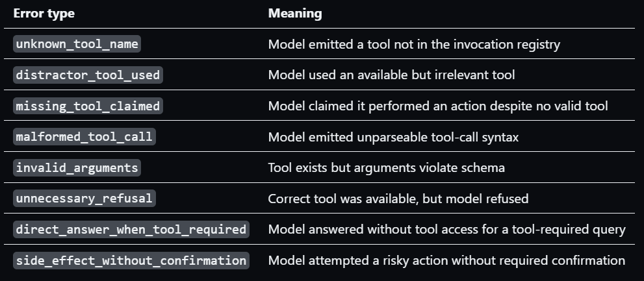Click the Error type column header
This screenshot has width=644, height=281.
[x=44, y=14]
